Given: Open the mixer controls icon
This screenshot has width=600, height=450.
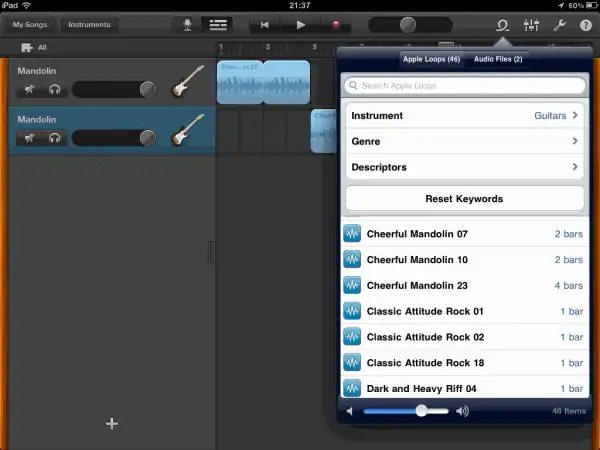Looking at the screenshot, I should tap(532, 25).
